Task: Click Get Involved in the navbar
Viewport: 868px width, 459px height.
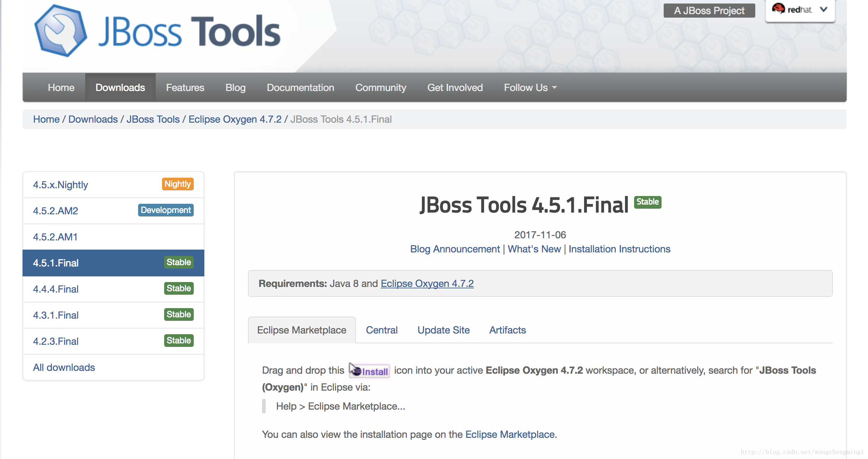Action: coord(455,87)
